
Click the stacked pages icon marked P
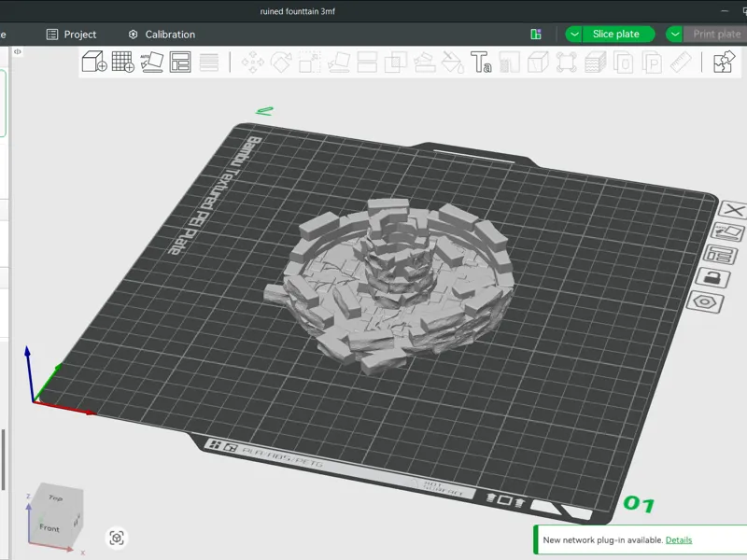652,63
